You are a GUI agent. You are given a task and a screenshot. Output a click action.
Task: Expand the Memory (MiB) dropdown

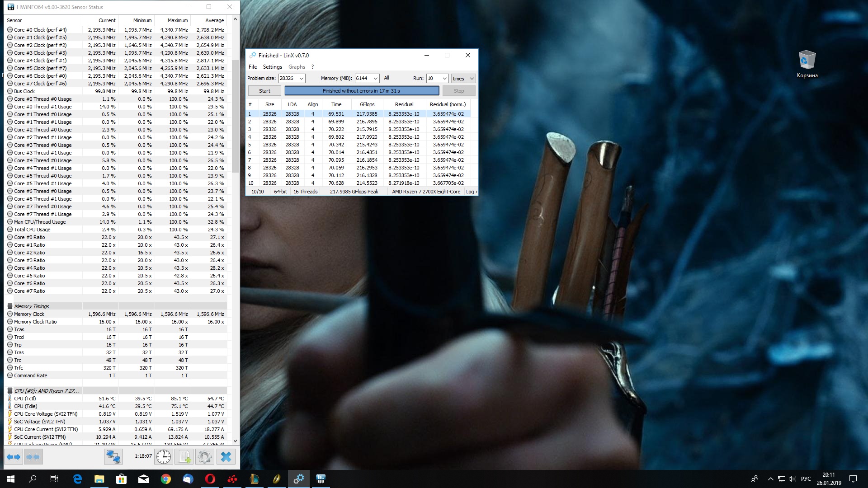[x=375, y=79]
